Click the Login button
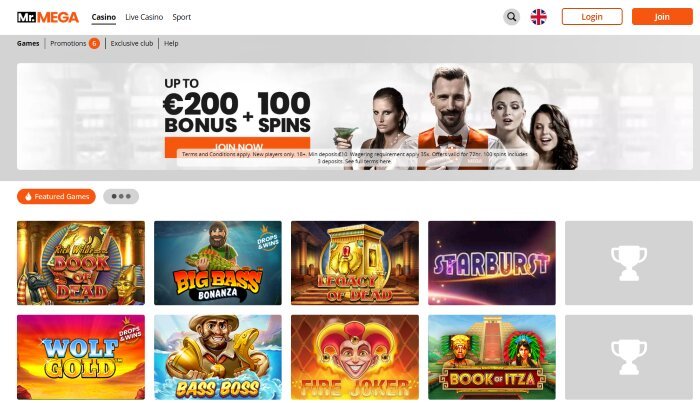This screenshot has width=700, height=403. coord(592,17)
